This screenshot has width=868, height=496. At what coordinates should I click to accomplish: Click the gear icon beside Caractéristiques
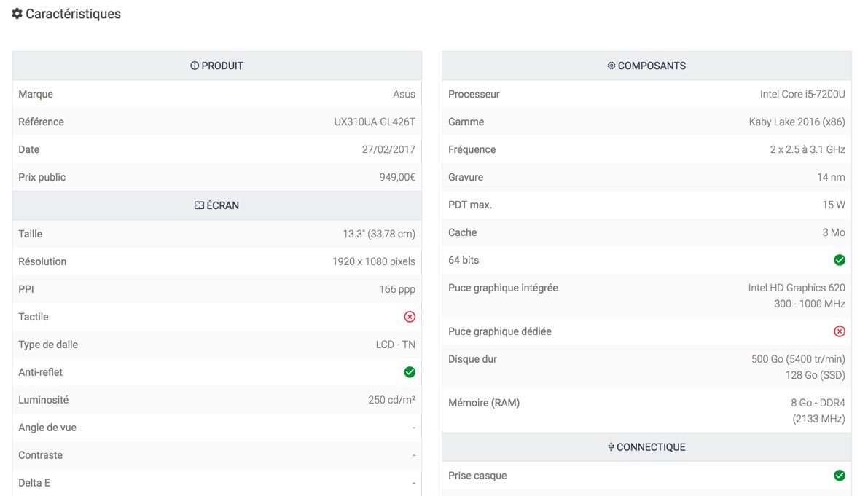point(17,14)
